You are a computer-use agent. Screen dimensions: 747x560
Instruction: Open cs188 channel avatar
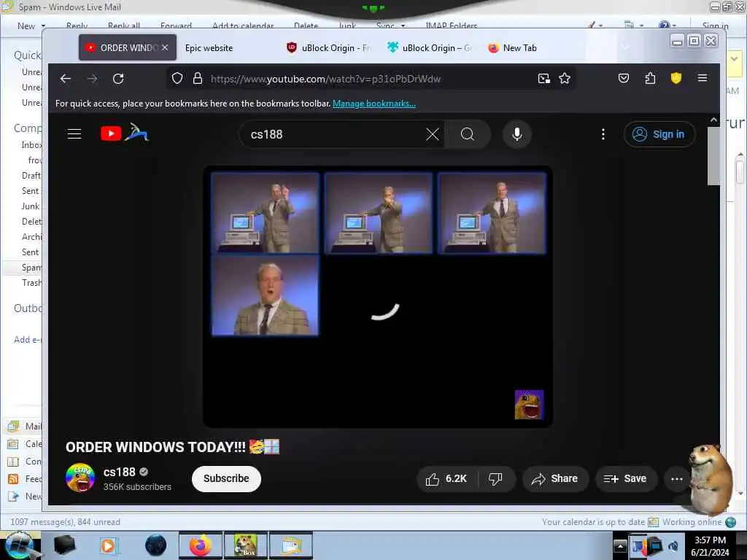coord(80,478)
